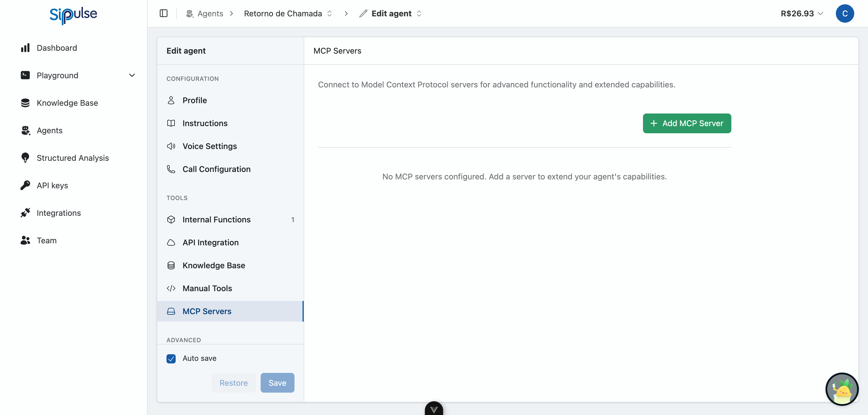
Task: Open the Structured Analysis section
Action: [x=72, y=158]
